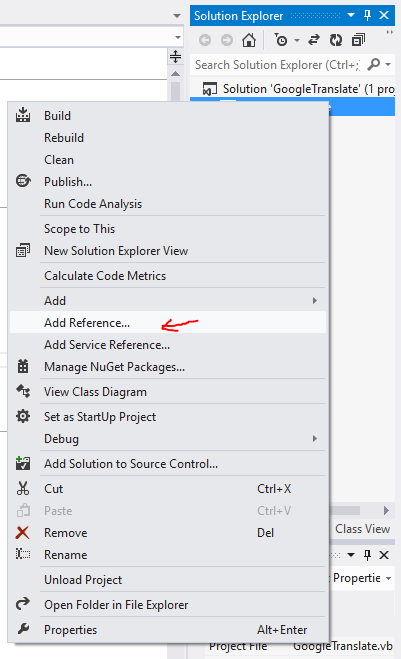Click the Home icon in Solution Explorer toolbar
This screenshot has width=401, height=659.
(249, 40)
